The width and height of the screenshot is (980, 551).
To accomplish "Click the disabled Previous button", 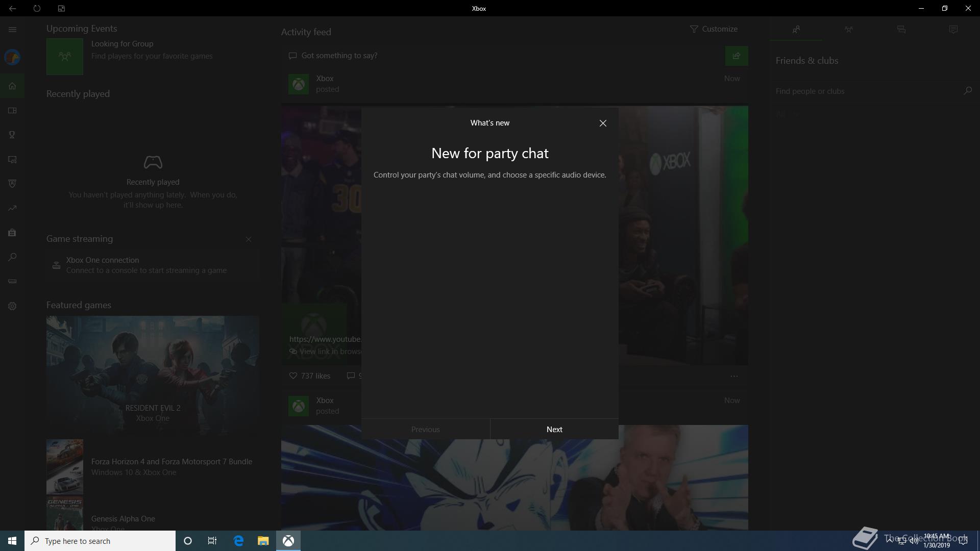I will click(425, 429).
